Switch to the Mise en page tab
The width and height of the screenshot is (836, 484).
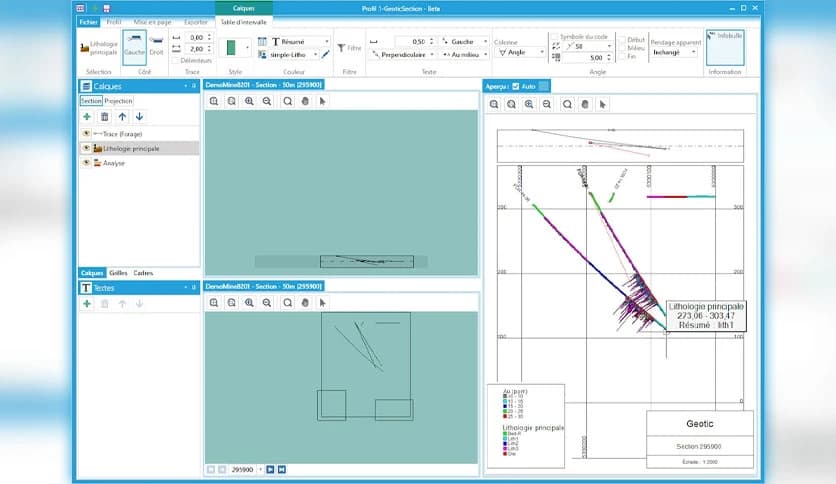point(150,21)
